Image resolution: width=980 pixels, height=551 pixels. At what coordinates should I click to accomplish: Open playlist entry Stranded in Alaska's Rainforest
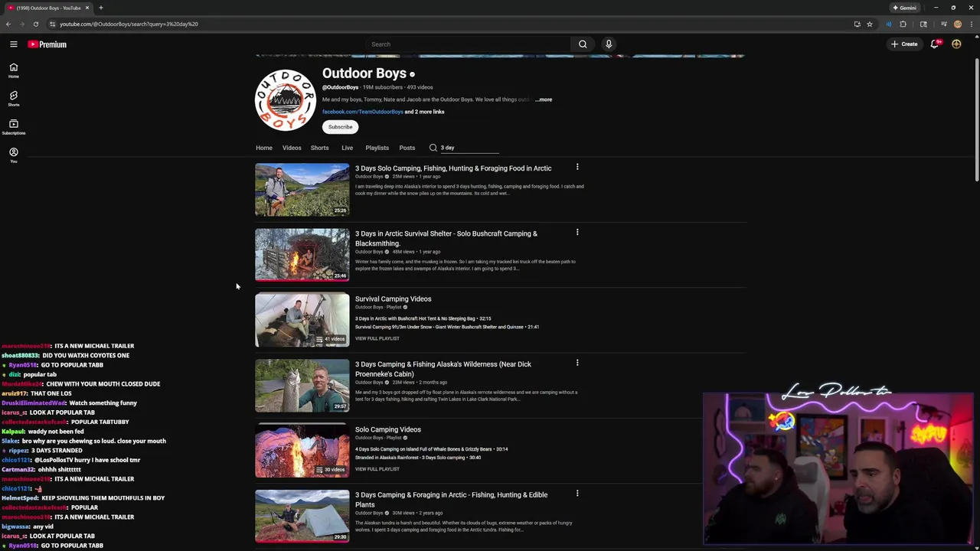(x=417, y=458)
